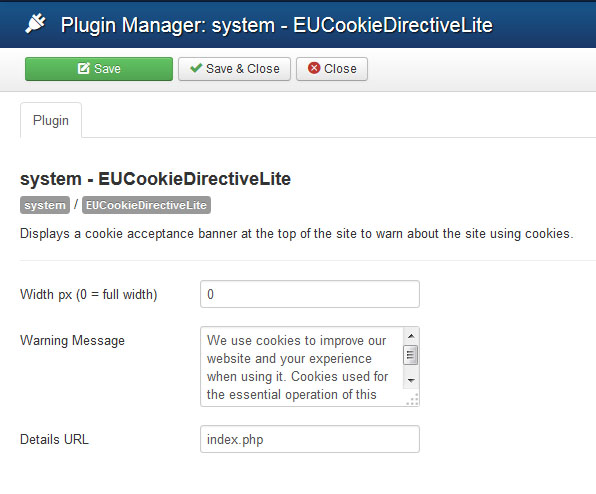Click the Save & Close button
The width and height of the screenshot is (596, 494).
coord(235,69)
